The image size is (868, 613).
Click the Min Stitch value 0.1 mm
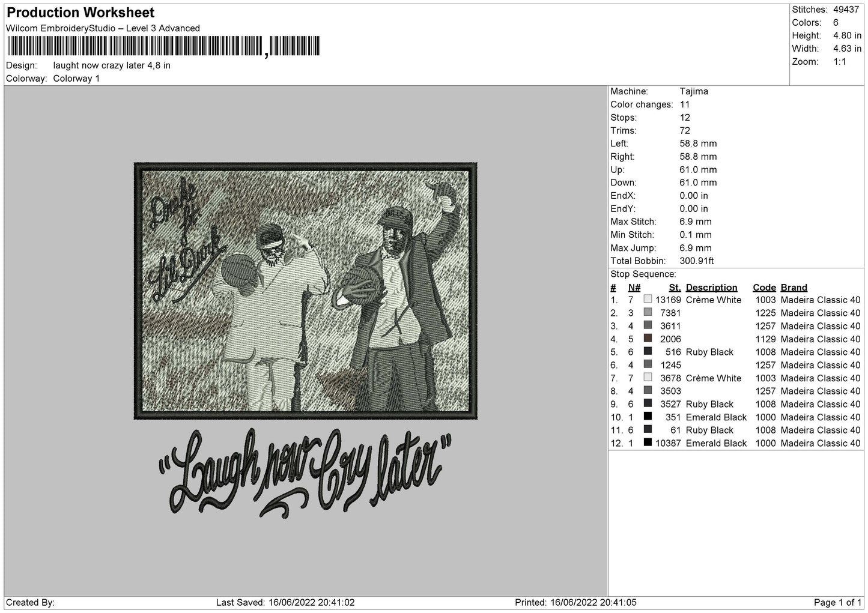(696, 235)
